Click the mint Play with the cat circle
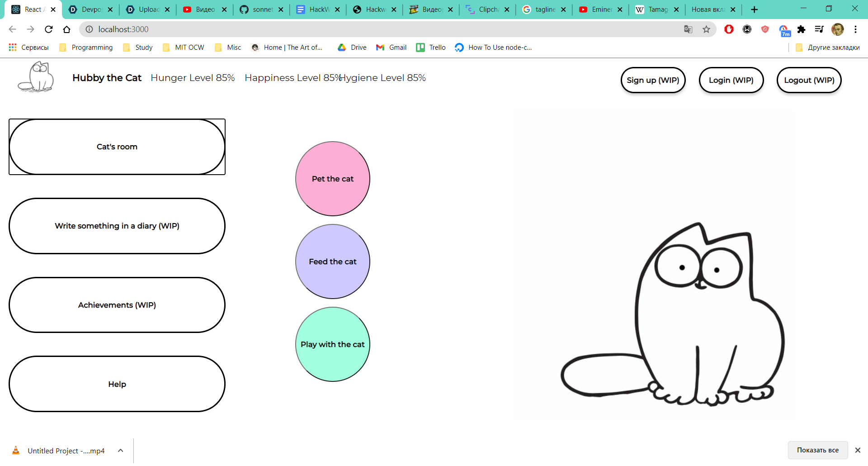This screenshot has height=466, width=868. point(333,344)
